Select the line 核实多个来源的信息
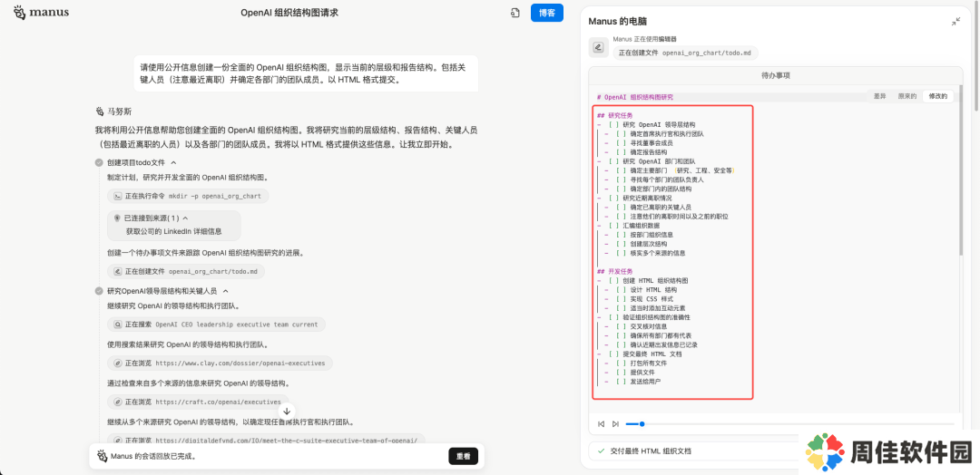Image resolution: width=980 pixels, height=475 pixels. (x=658, y=253)
